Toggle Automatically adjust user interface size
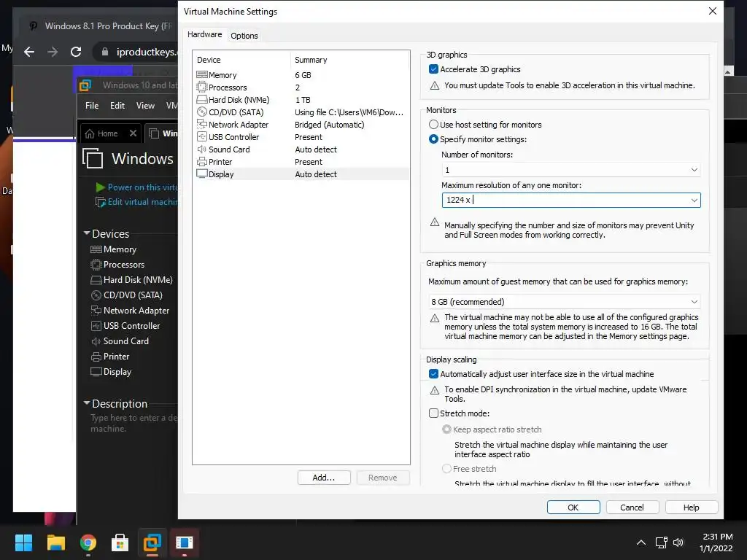 point(433,374)
